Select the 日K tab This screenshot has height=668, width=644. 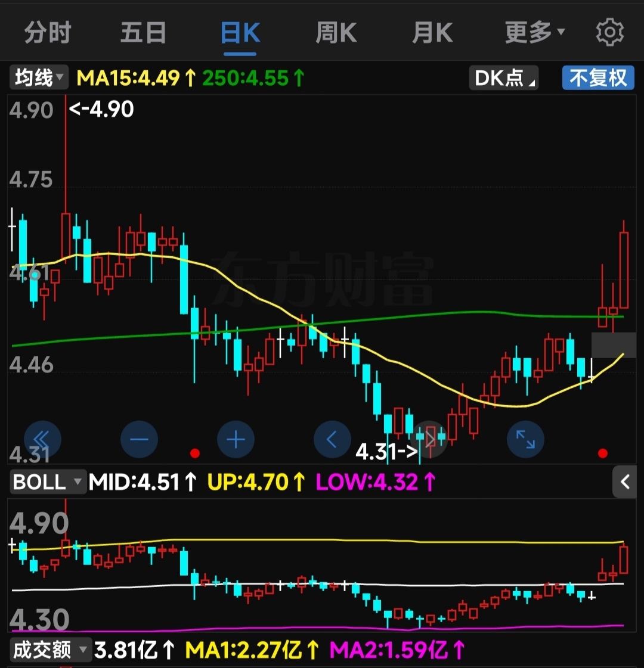240,33
